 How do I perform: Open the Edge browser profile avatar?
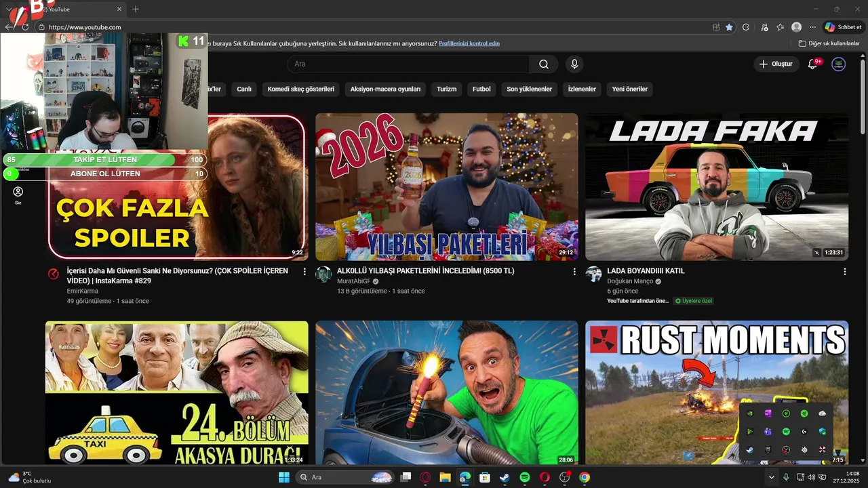796,27
